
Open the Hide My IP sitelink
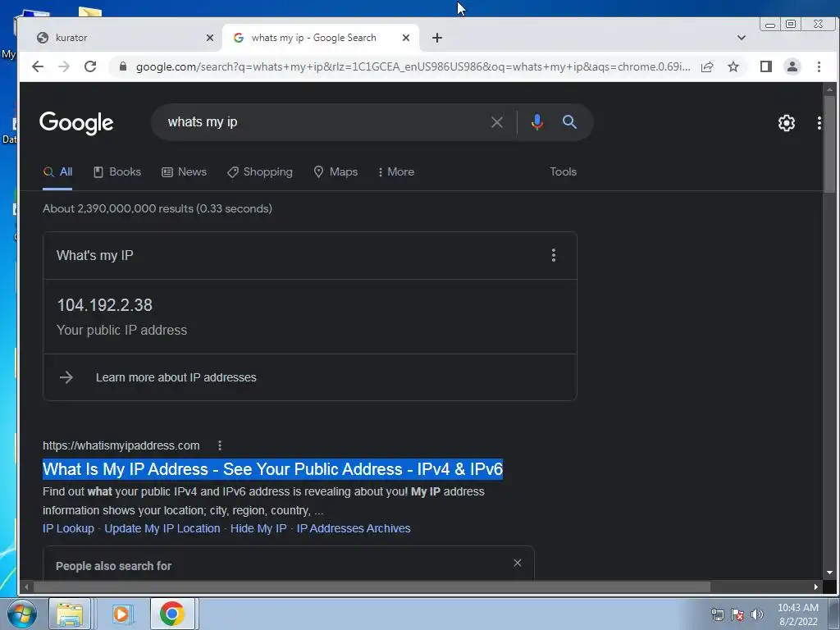[258, 529]
